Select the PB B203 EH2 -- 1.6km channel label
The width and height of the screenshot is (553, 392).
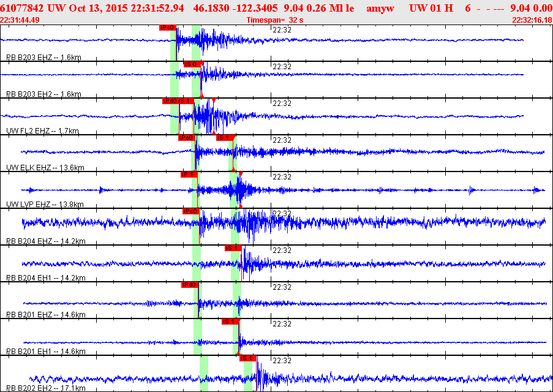point(43,94)
